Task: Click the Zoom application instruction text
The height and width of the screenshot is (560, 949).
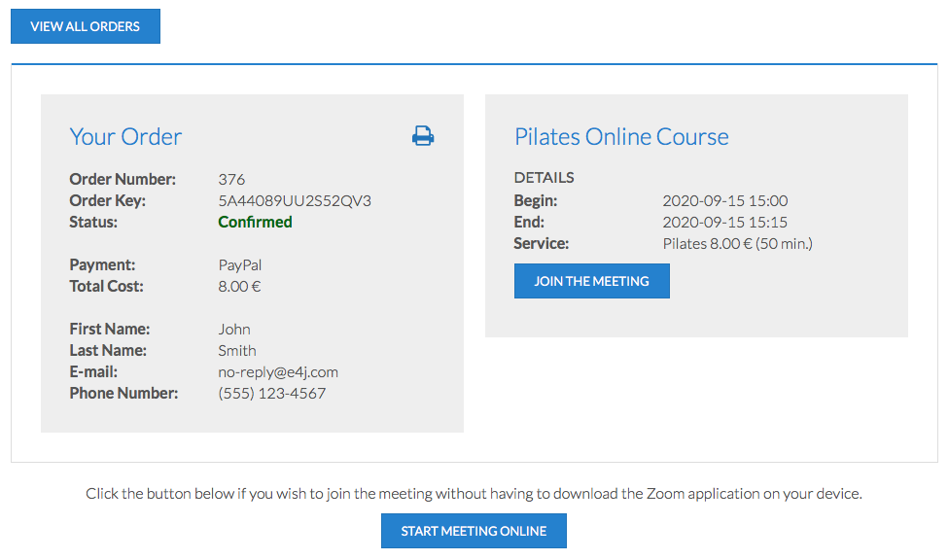Action: click(474, 494)
